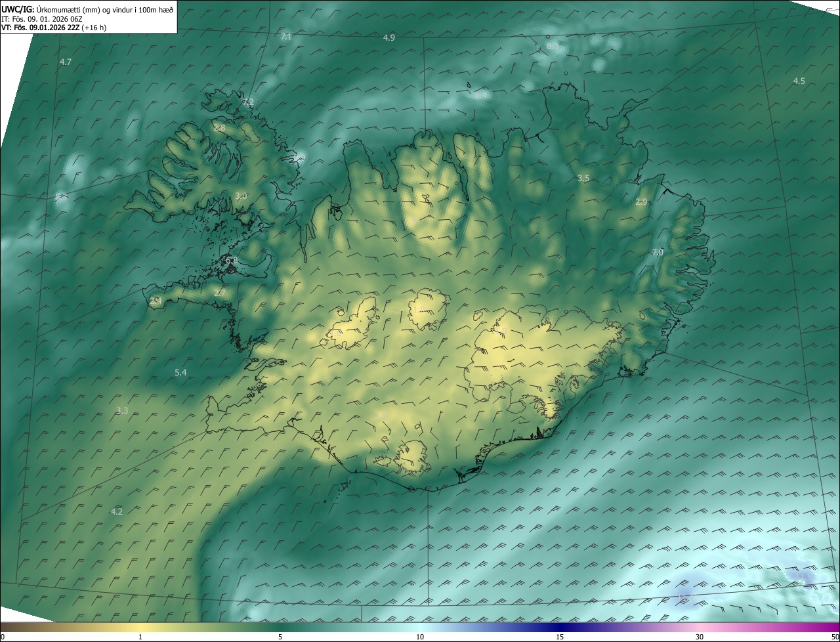The width and height of the screenshot is (840, 642).
Task: Click the 3.3 value label
Action: [x=122, y=411]
